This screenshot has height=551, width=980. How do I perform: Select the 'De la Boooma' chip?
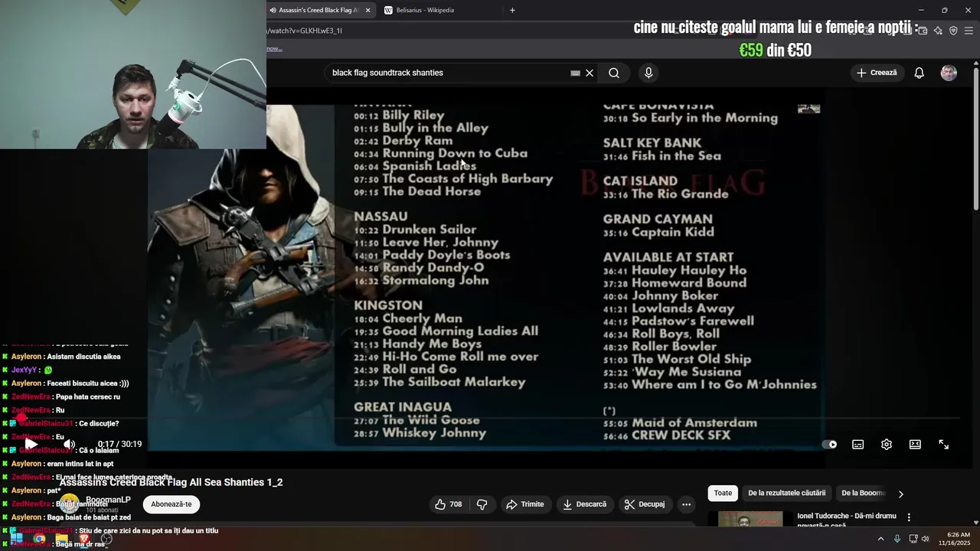tap(862, 494)
